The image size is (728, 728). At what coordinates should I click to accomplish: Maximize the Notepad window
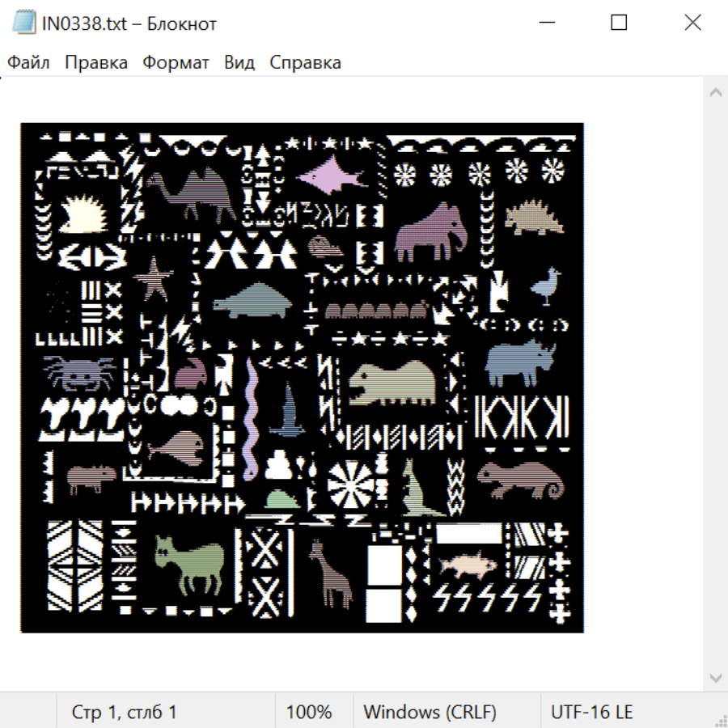(619, 23)
